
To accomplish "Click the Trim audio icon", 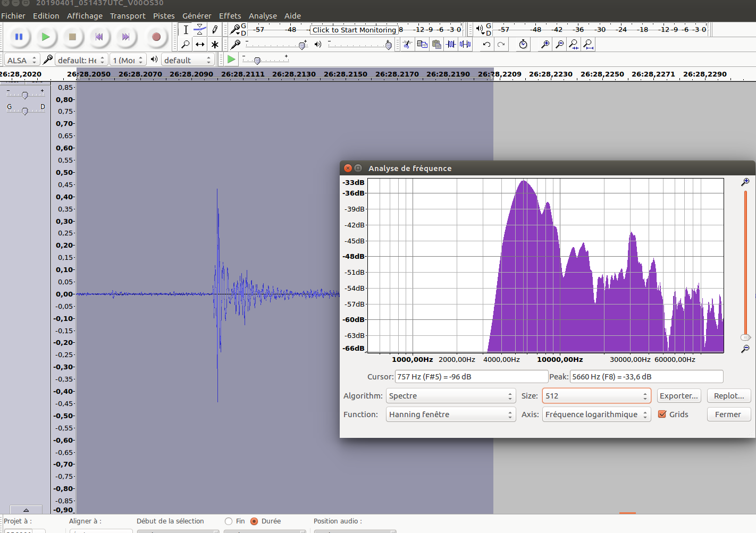I will (x=451, y=45).
